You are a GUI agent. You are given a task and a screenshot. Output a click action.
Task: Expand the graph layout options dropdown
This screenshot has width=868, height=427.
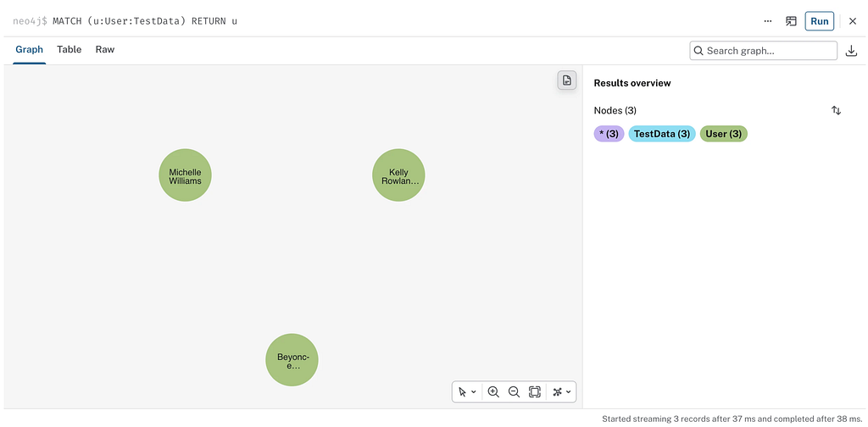click(x=562, y=391)
